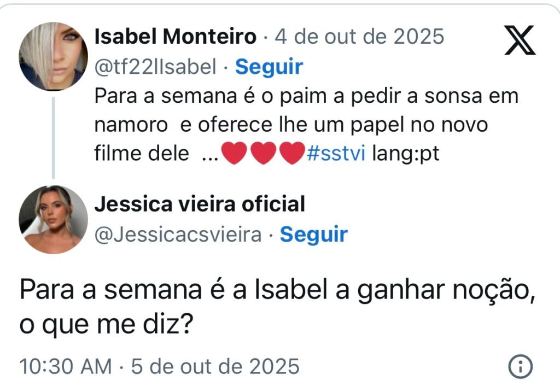Open the #sstvi hashtag

coord(336,154)
